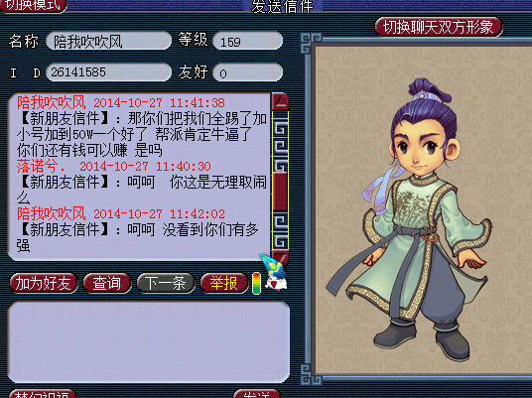Click the green-to-red level indicator bar
Viewport: 532px width, 398px height.
(x=257, y=283)
